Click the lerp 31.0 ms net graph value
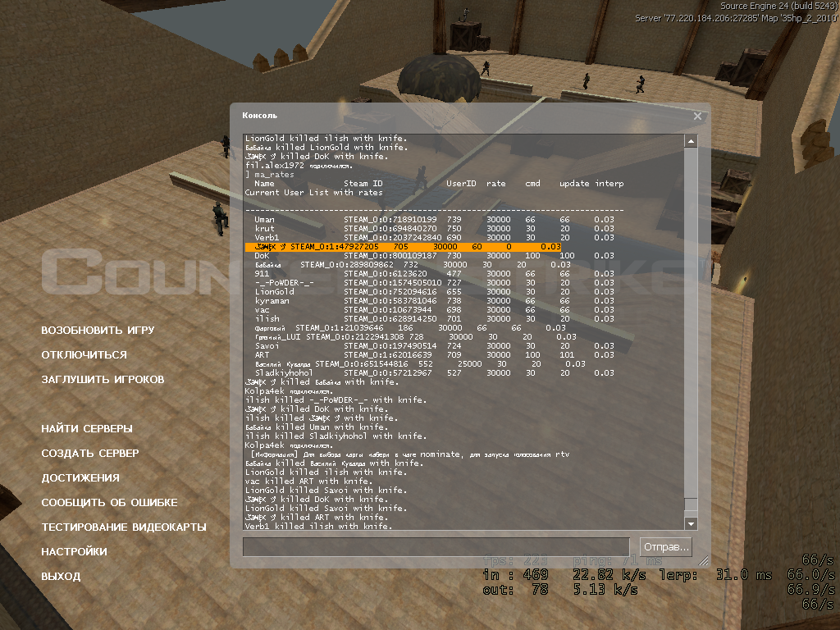840x630 pixels. [715, 575]
